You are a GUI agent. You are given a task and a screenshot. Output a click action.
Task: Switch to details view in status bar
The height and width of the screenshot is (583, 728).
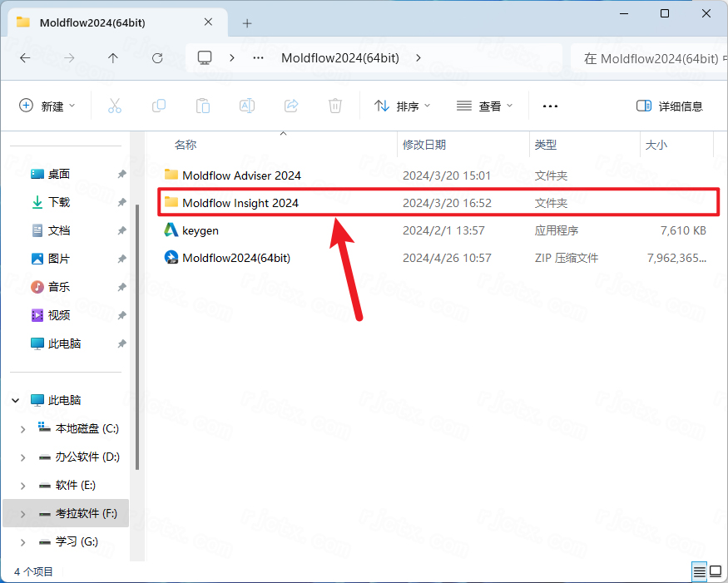click(700, 571)
